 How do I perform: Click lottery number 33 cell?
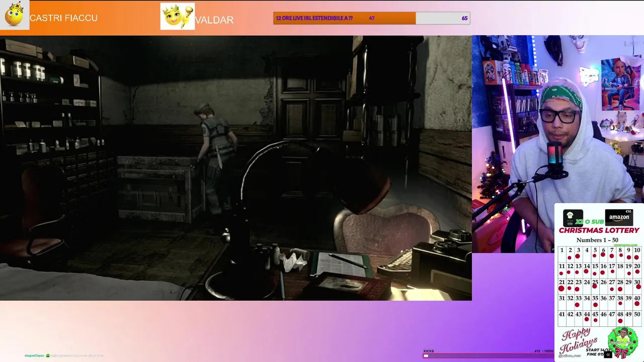579,303
